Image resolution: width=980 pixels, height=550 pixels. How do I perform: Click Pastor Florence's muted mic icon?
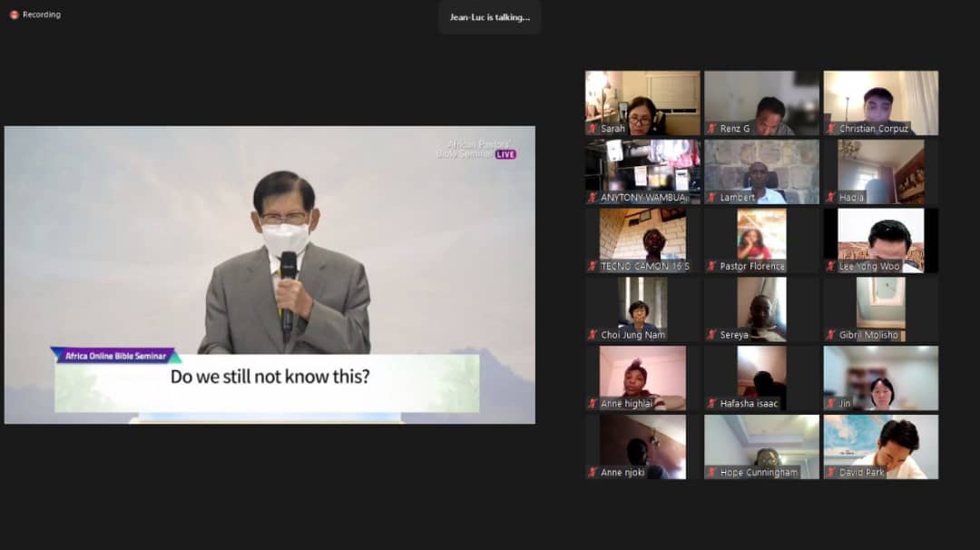point(712,267)
